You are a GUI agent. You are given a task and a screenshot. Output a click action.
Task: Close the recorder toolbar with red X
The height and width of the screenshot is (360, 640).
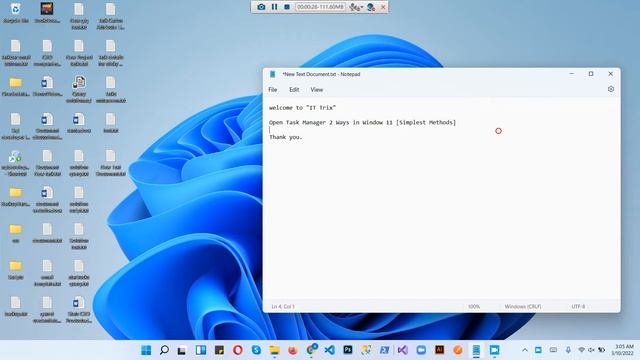pyautogui.click(x=383, y=7)
